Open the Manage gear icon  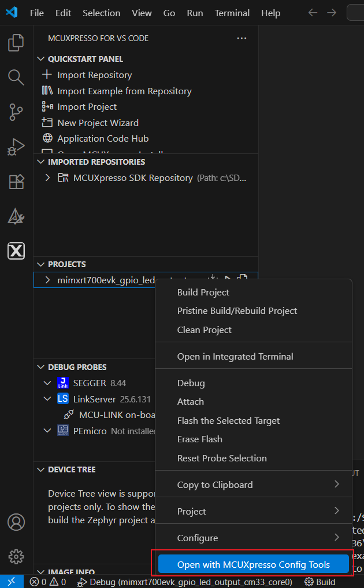coord(16,557)
